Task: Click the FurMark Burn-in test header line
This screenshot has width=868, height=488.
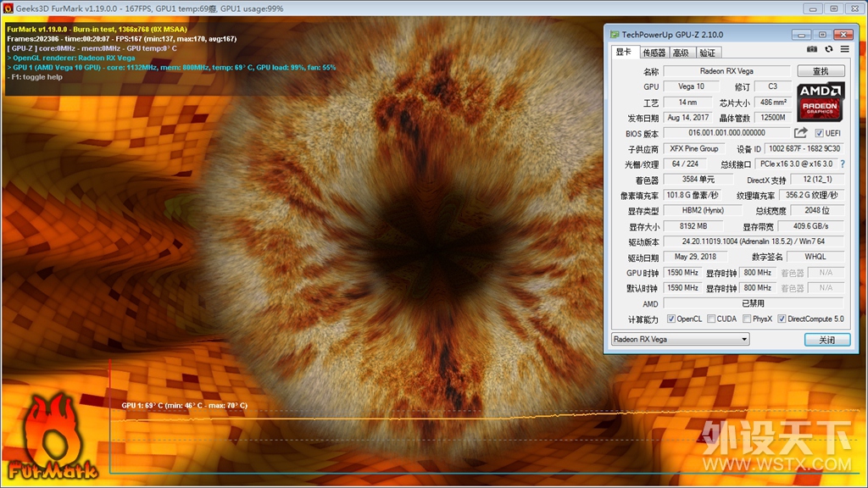Action: pyautogui.click(x=97, y=30)
